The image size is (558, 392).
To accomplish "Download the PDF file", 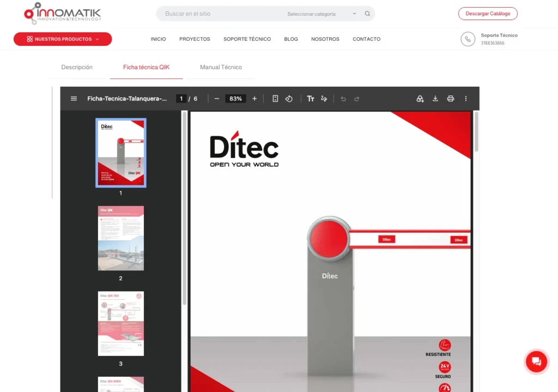I will tap(435, 99).
